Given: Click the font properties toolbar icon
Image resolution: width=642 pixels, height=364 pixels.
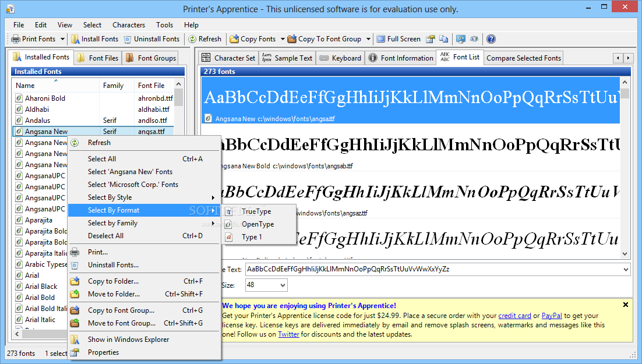Looking at the screenshot, I should coord(431,39).
